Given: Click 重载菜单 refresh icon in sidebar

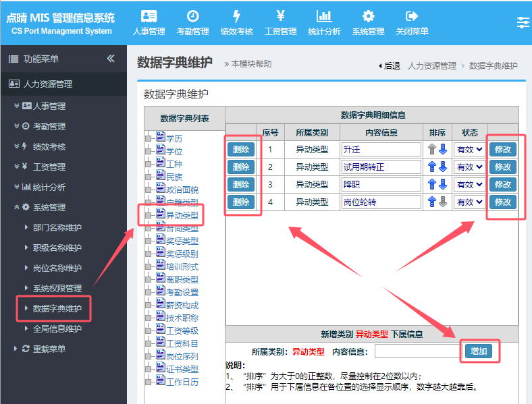Looking at the screenshot, I should click(26, 349).
